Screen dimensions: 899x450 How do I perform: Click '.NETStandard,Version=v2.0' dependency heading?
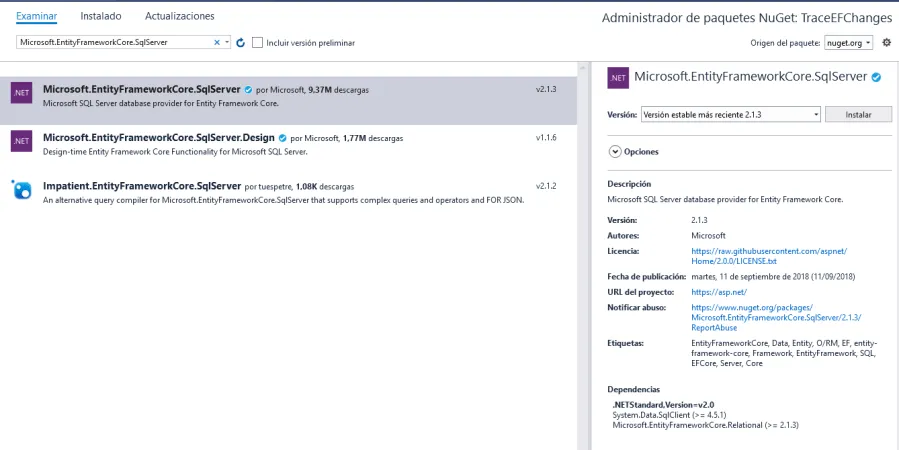tap(663, 405)
